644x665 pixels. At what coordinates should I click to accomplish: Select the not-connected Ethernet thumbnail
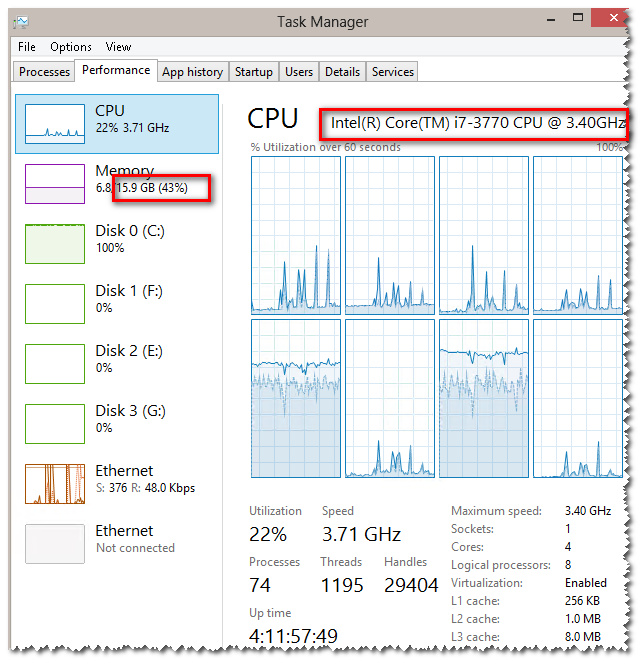point(55,544)
